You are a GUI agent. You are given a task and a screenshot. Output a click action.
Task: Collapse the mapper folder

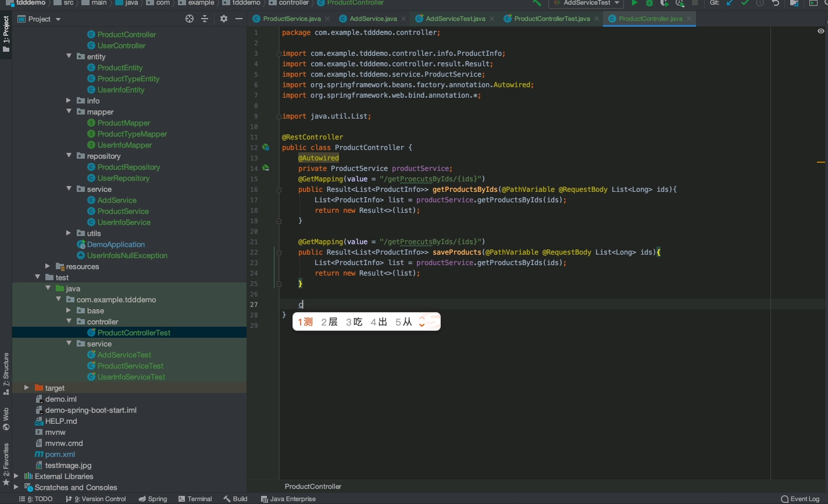point(69,112)
